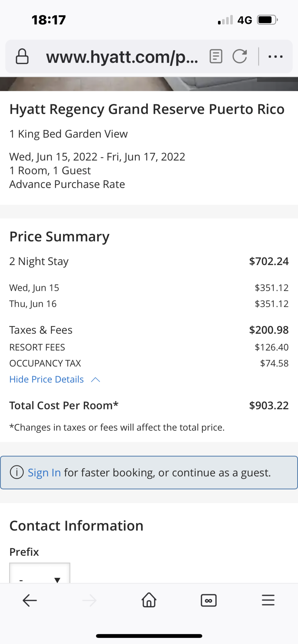Tap the browser home icon
Viewport: 298px width, 644px height.
coord(149,600)
